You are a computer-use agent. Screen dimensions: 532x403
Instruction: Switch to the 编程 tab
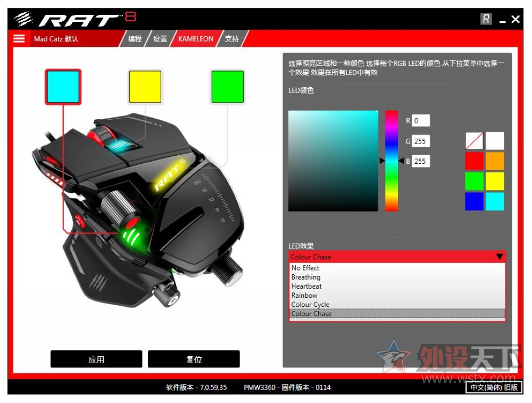tap(135, 38)
